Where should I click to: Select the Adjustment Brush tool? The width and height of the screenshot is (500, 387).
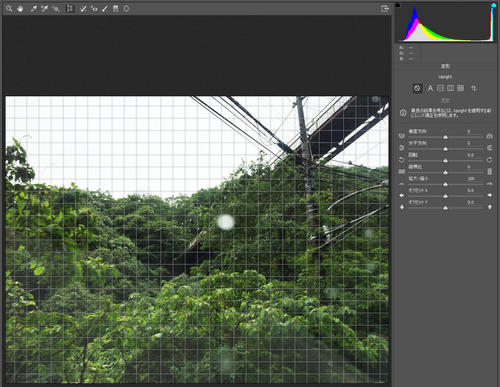pyautogui.click(x=105, y=9)
